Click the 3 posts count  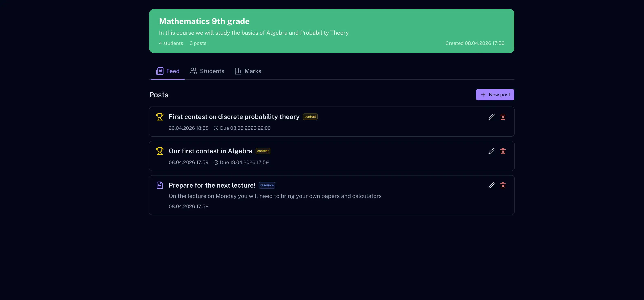tap(198, 43)
